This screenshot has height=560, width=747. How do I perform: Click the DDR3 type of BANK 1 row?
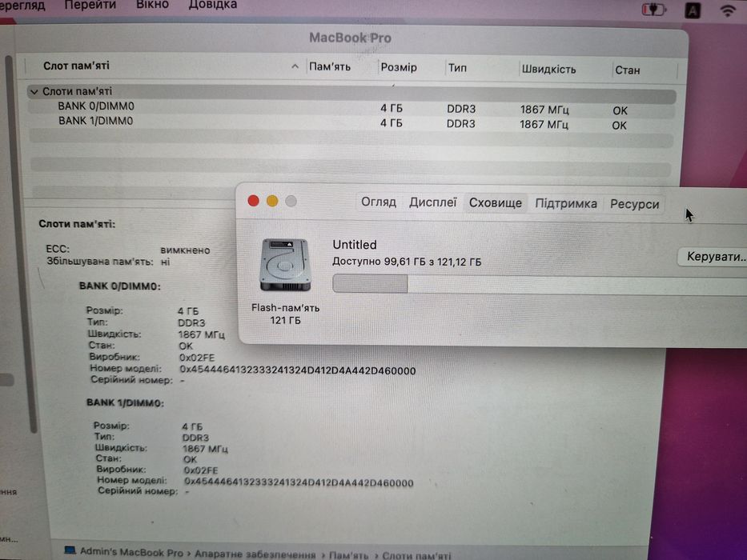point(460,124)
